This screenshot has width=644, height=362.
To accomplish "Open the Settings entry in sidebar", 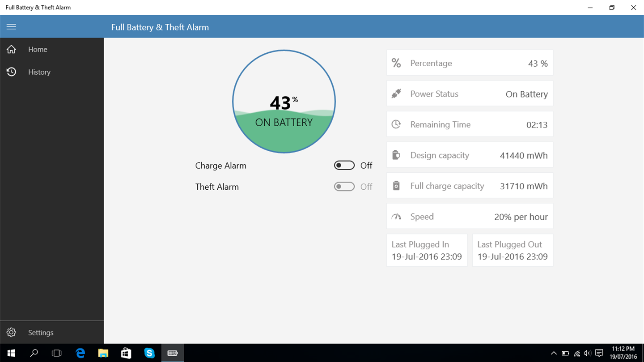I will [52, 332].
